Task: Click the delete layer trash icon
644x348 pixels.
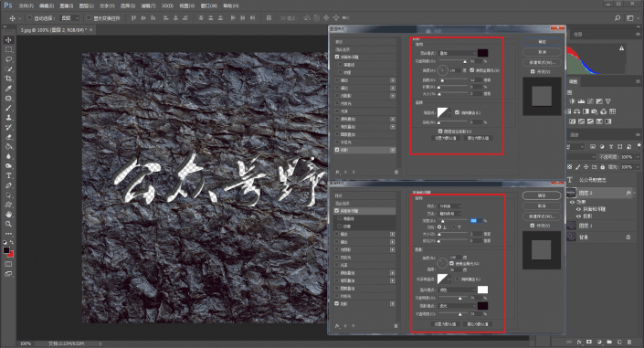Action: 628,342
